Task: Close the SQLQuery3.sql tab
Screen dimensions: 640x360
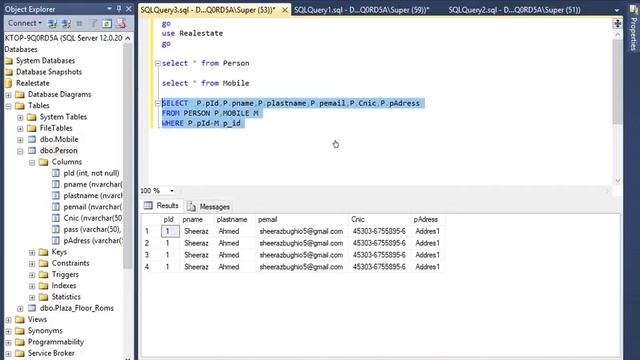Action: click(x=285, y=10)
